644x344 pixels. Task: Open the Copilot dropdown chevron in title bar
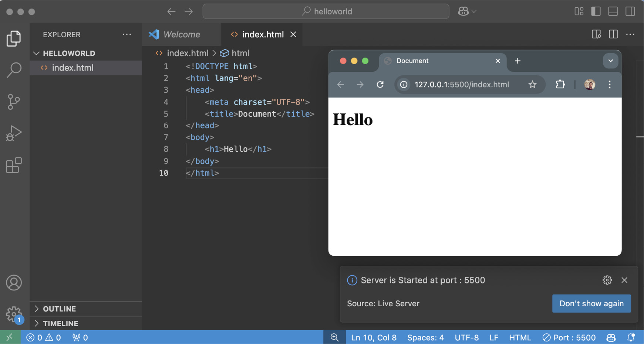[x=474, y=11]
